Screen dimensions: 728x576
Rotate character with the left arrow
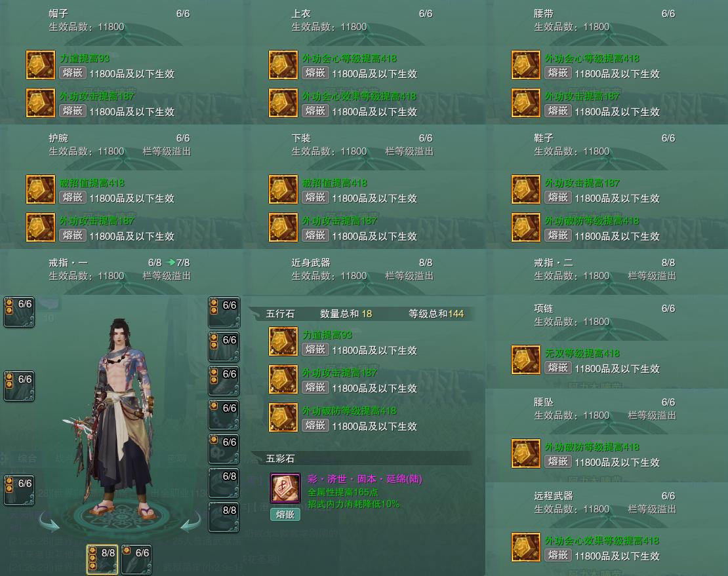pyautogui.click(x=49, y=521)
